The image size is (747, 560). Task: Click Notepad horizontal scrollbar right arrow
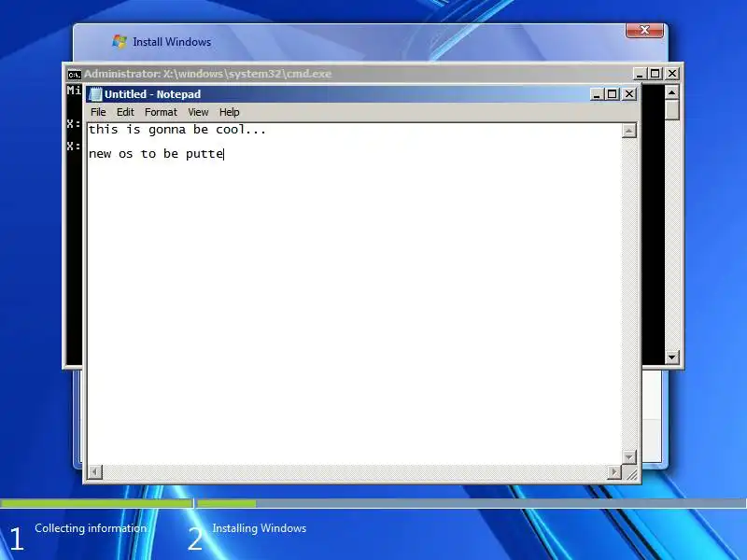click(x=614, y=472)
